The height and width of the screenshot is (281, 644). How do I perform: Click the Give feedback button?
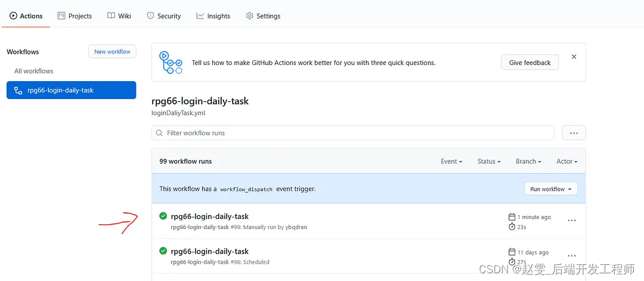point(530,63)
